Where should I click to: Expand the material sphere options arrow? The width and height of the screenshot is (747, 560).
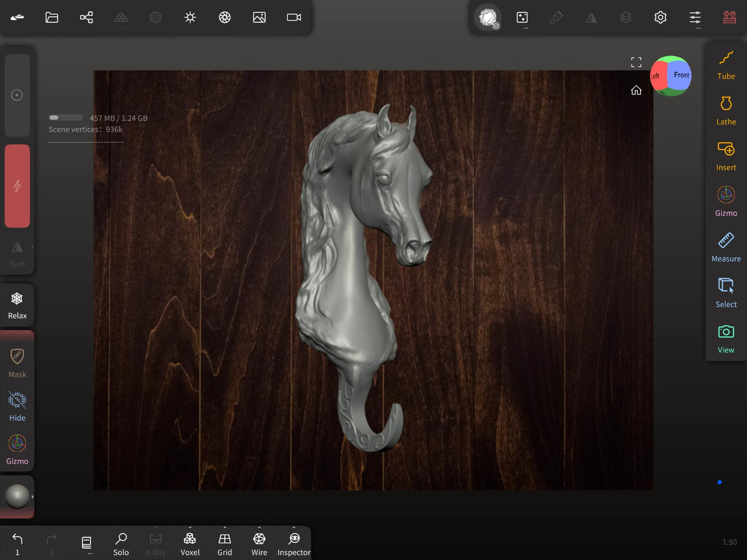pos(33,496)
